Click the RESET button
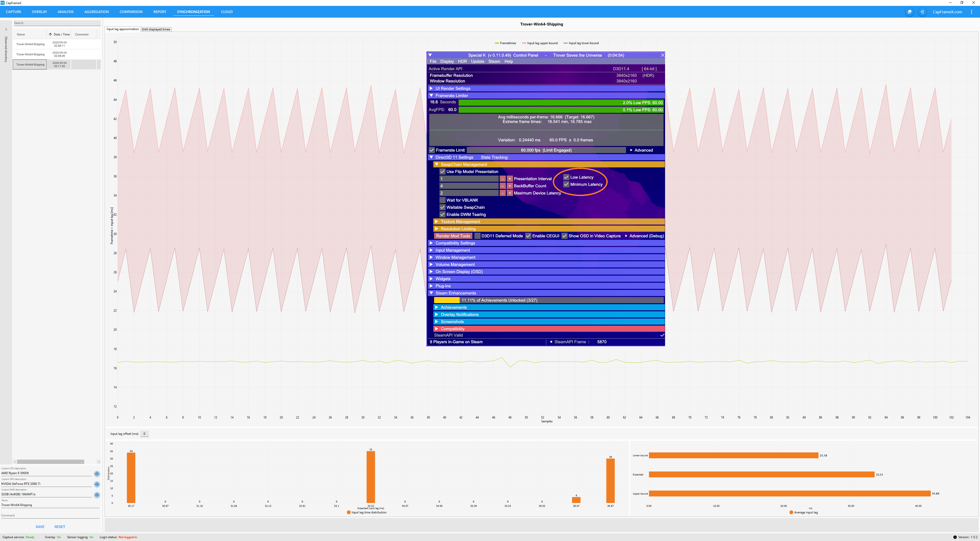 (x=60, y=527)
